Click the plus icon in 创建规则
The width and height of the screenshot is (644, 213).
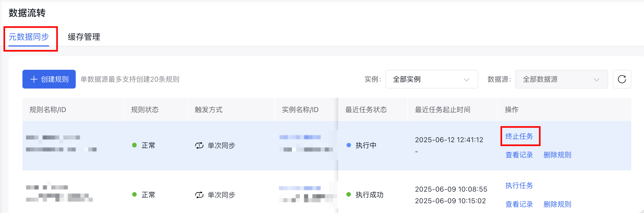tap(34, 79)
